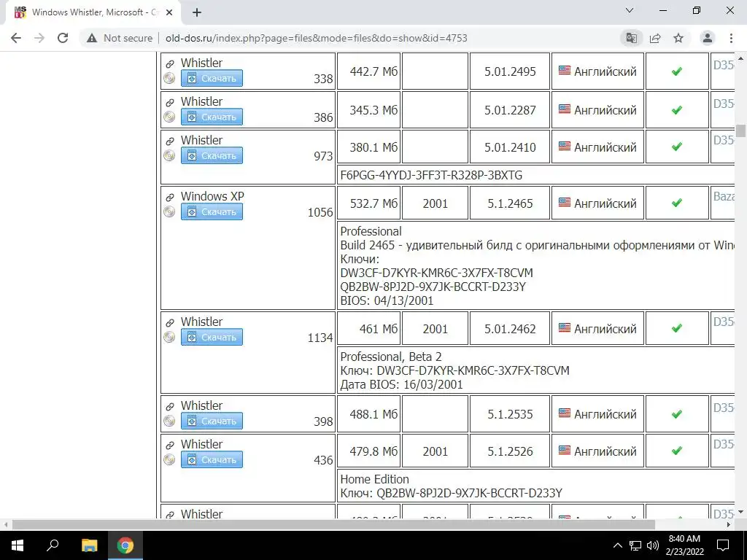Download Windows XP build 5.1.2465 via Скачать
Image resolution: width=747 pixels, height=560 pixels.
coord(212,211)
